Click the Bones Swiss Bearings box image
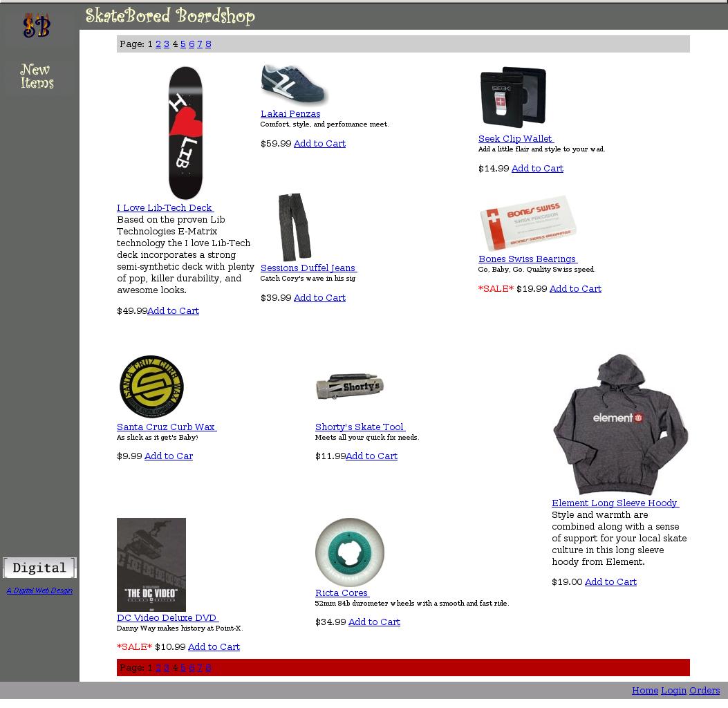Image resolution: width=728 pixels, height=708 pixels. pyautogui.click(x=528, y=223)
